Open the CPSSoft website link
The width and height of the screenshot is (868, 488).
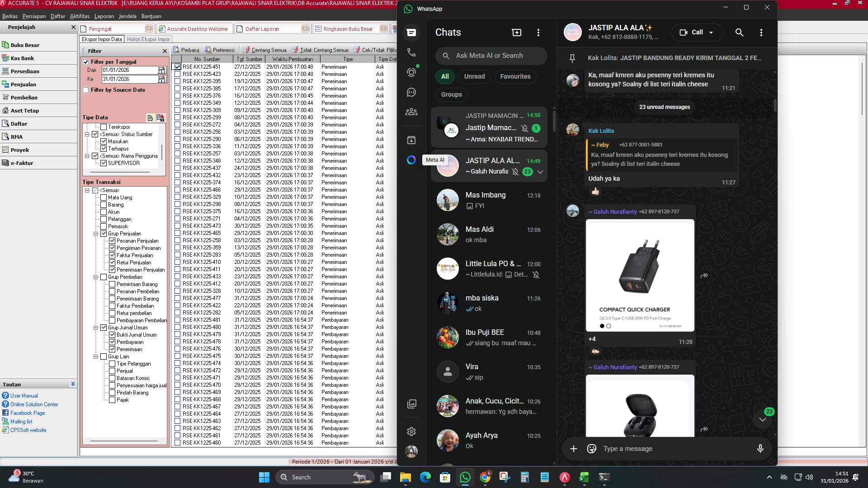tap(28, 430)
